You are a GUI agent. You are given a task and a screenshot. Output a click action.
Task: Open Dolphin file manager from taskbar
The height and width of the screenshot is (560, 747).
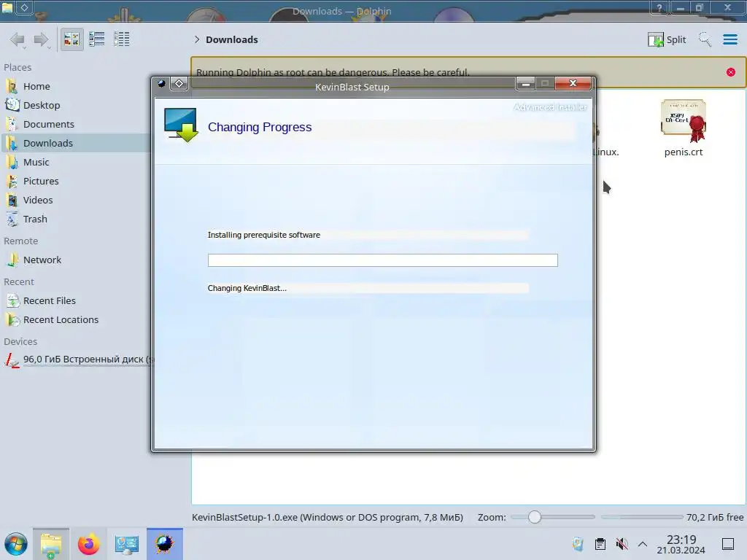[x=51, y=544]
